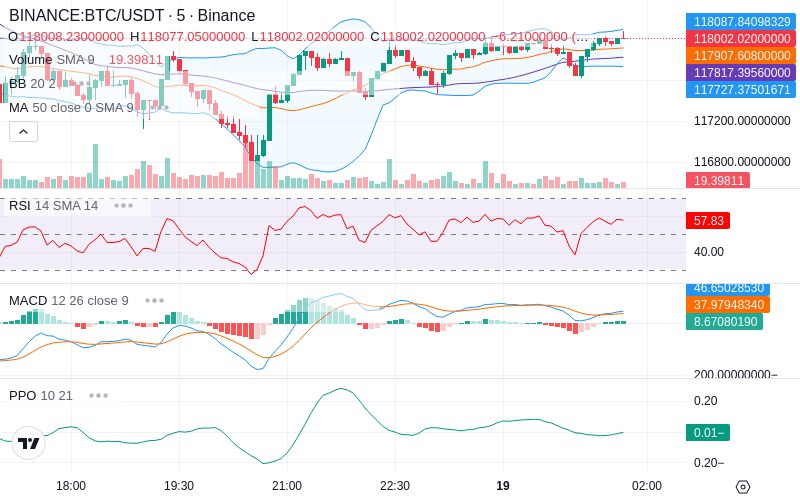Select the Volume SMA 9 legend label

pos(52,60)
